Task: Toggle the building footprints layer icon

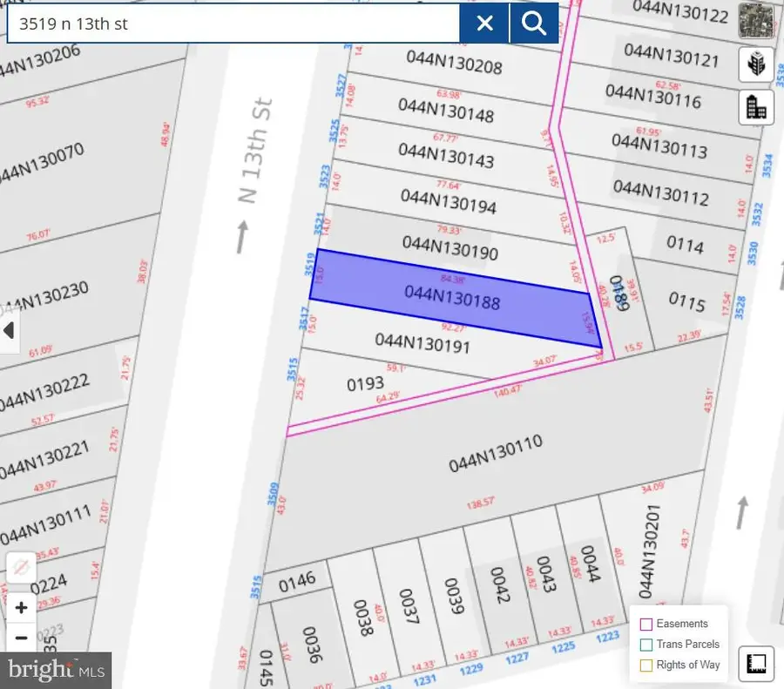Action: (754, 107)
